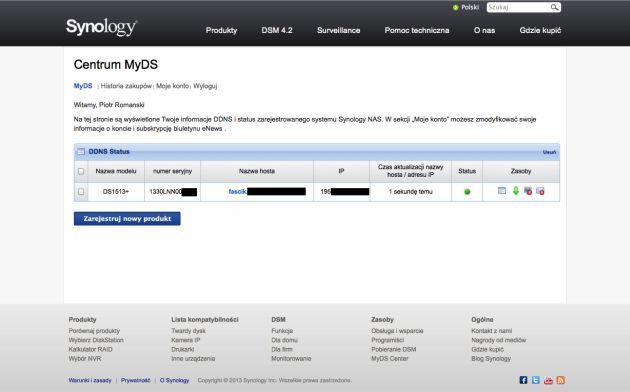Screen dimensions: 630x392
Task: Open the Surveillance menu
Action: [338, 31]
